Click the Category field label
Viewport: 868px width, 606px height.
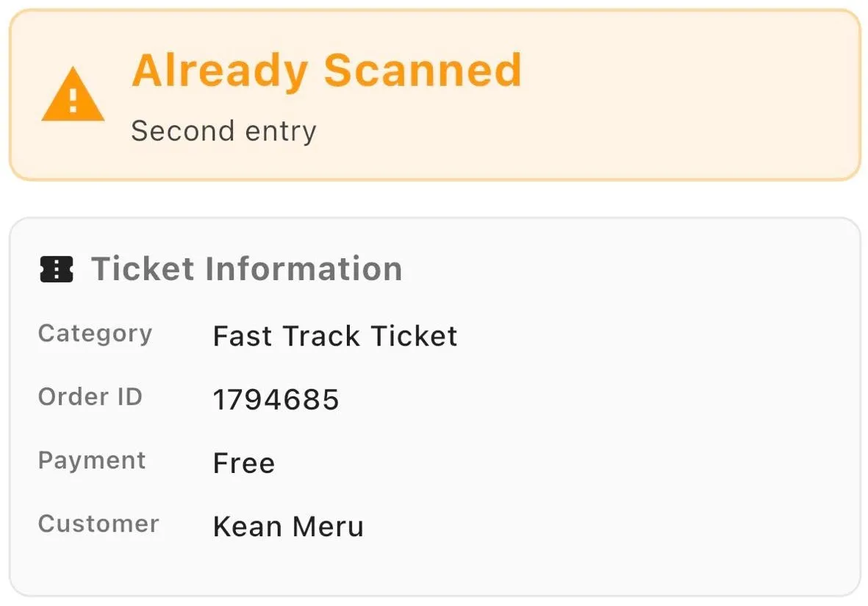95,333
